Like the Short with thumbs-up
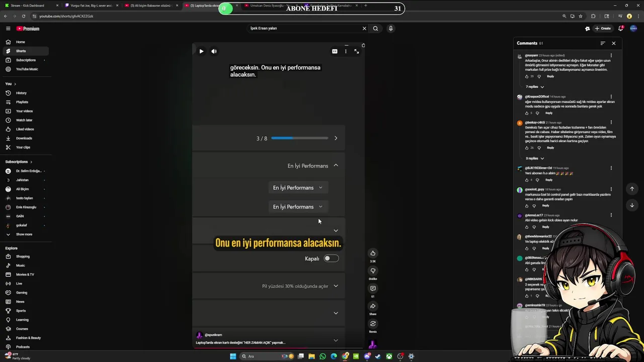This screenshot has height=362, width=644. pyautogui.click(x=373, y=253)
